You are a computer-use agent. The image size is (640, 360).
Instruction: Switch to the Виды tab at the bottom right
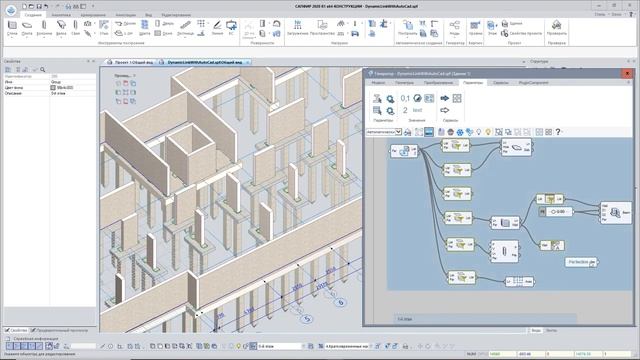pyautogui.click(x=536, y=330)
